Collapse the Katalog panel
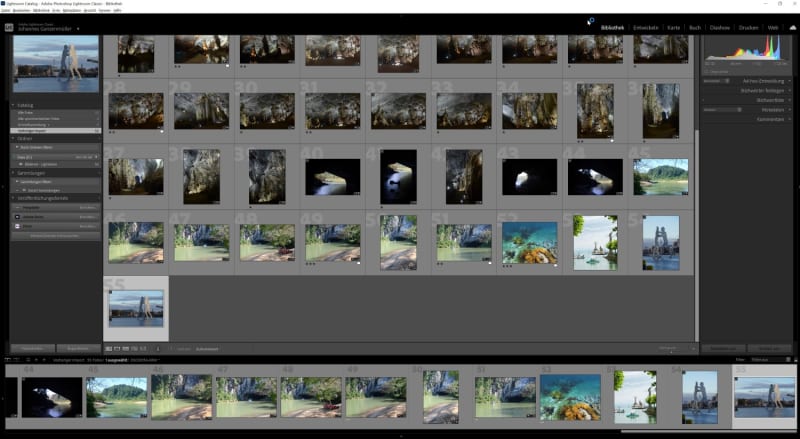 coord(13,105)
